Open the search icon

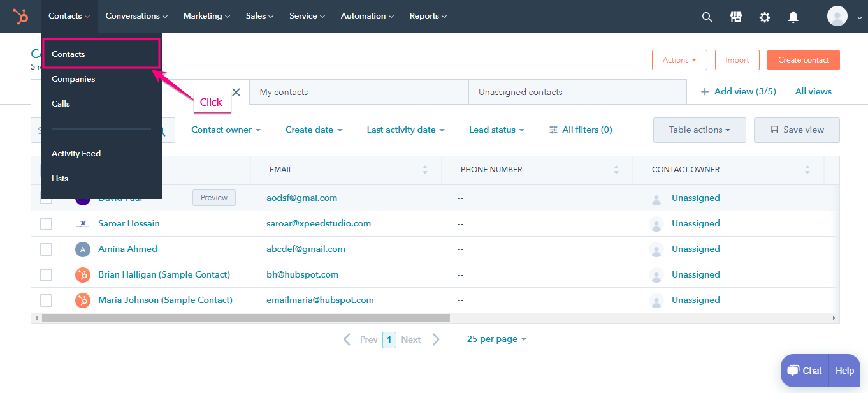tap(707, 17)
